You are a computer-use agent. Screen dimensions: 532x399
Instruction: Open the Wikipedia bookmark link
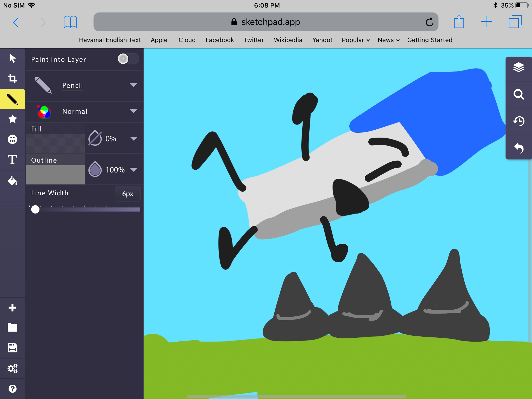[288, 40]
